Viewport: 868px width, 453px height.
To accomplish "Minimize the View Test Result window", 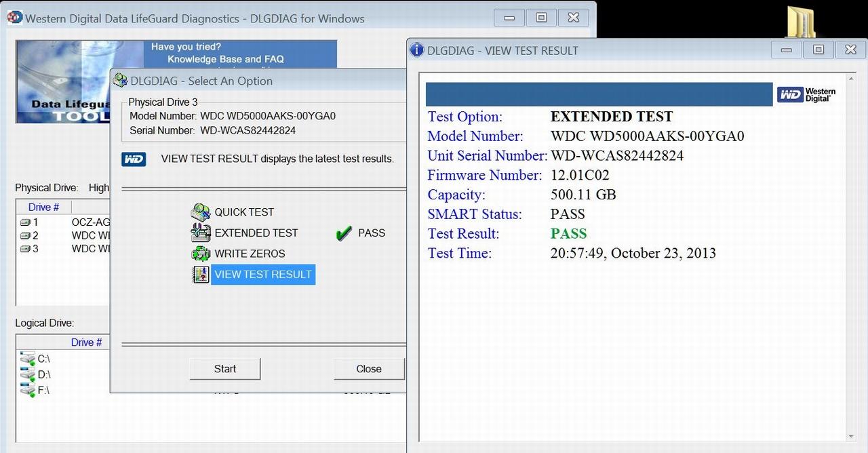I will (x=787, y=50).
